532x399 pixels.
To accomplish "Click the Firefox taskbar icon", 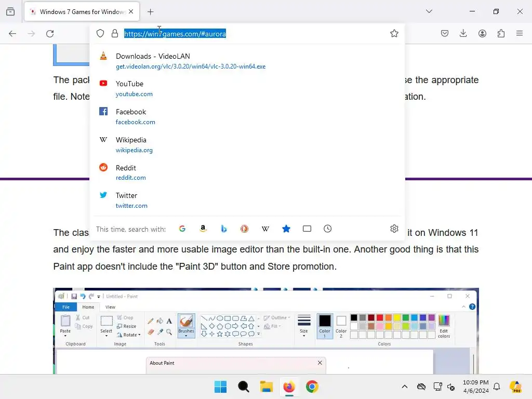I will [x=289, y=387].
